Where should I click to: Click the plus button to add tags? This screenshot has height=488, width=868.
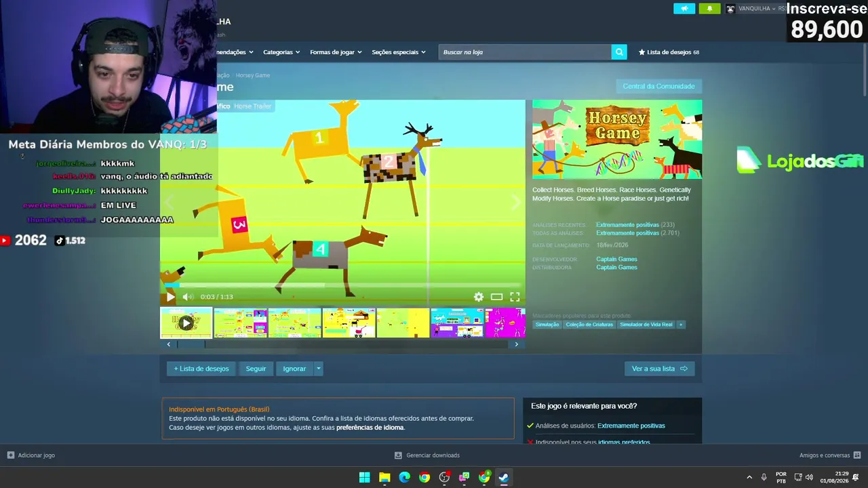point(681,325)
